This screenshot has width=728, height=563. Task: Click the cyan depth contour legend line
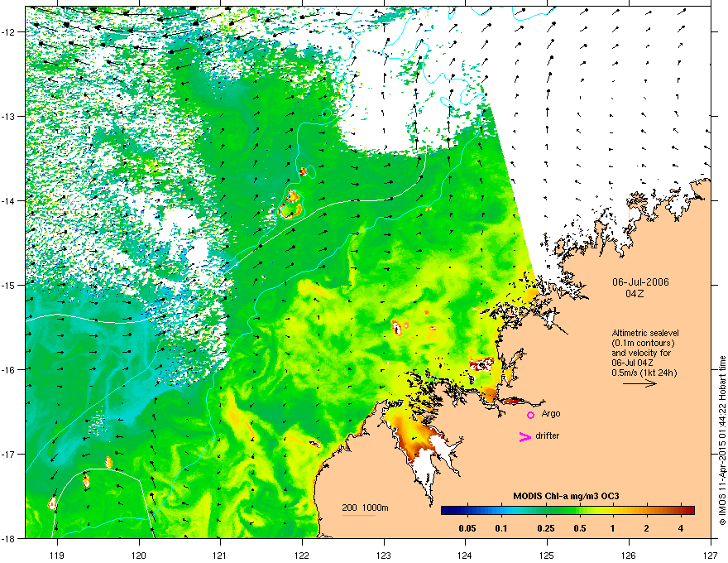coord(358,516)
